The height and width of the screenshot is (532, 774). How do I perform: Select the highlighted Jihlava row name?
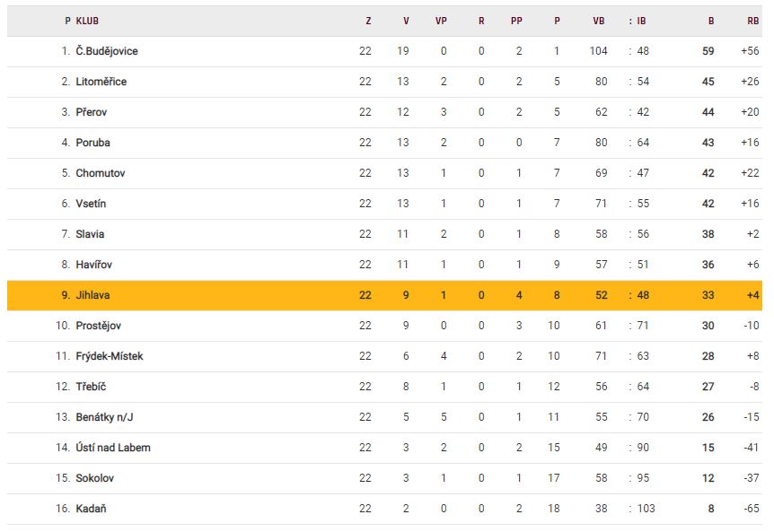pos(92,295)
